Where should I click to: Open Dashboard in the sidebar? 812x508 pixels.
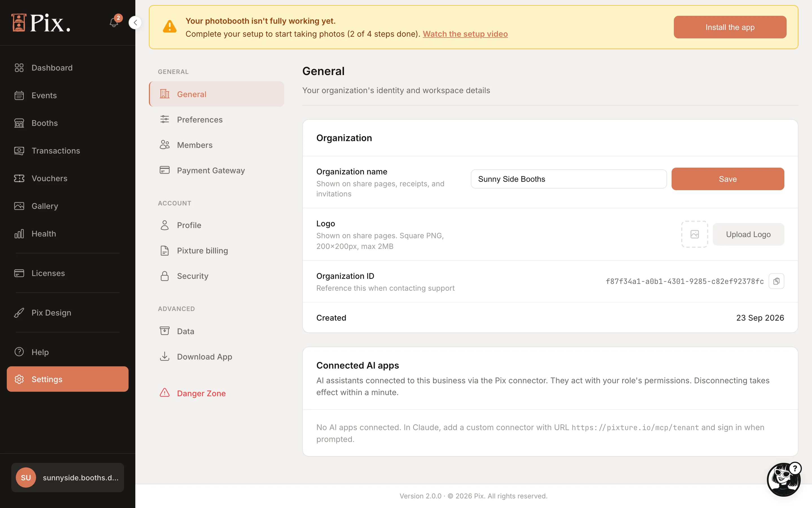pos(67,68)
